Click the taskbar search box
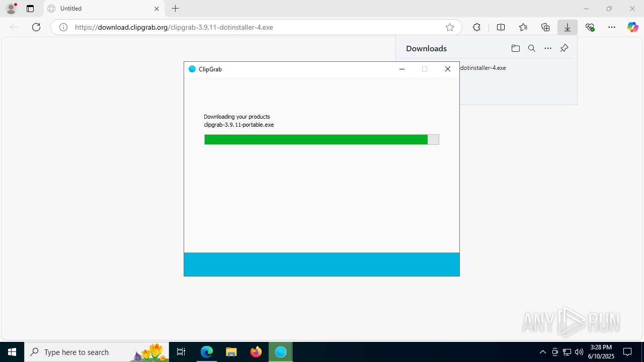The width and height of the screenshot is (644, 362). [97, 352]
